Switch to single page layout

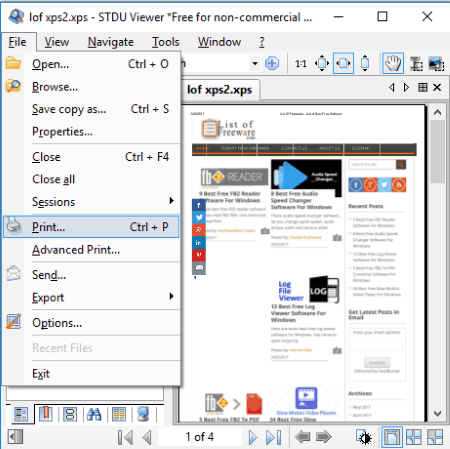[392, 437]
